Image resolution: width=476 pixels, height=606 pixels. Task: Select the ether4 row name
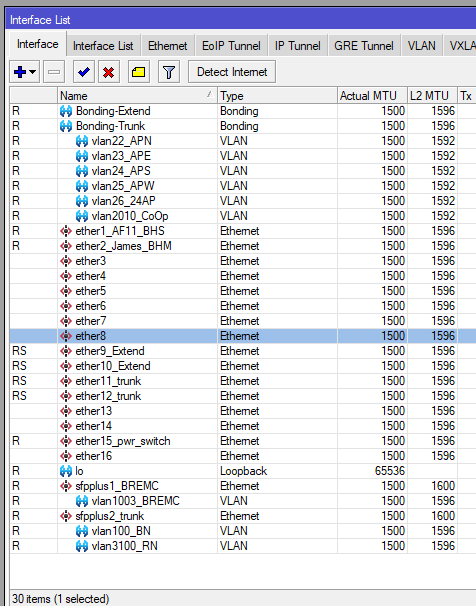(90, 276)
